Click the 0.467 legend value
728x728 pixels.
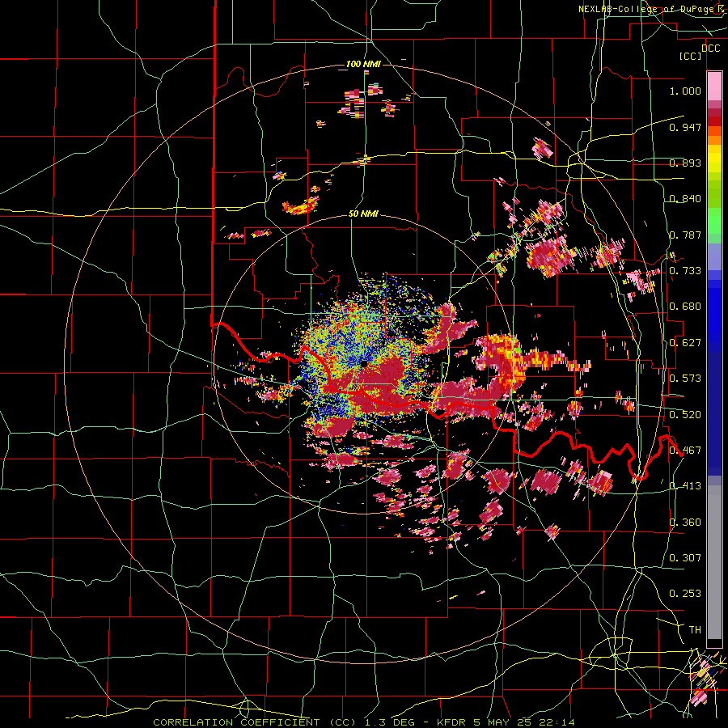[685, 450]
